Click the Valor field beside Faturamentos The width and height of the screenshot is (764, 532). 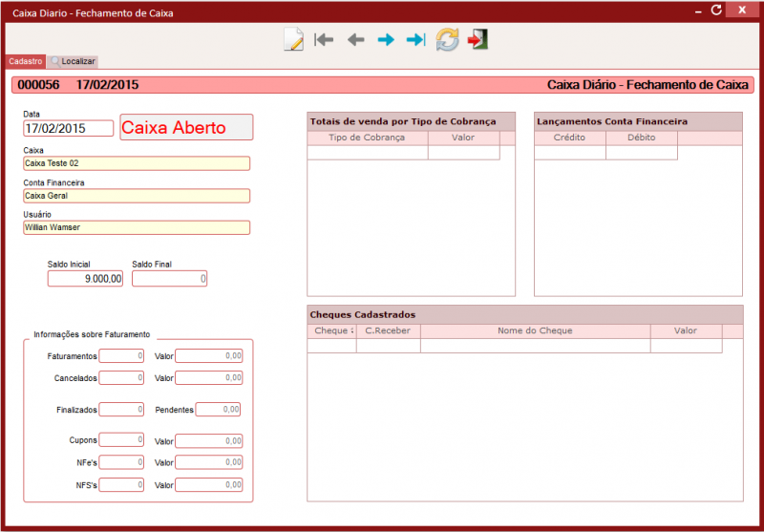click(209, 356)
